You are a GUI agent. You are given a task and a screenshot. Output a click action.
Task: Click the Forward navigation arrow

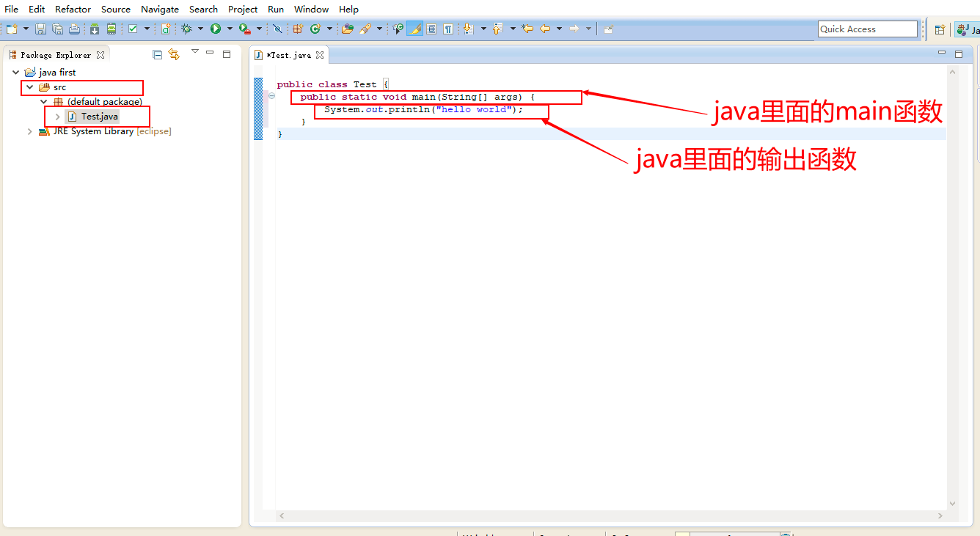574,29
